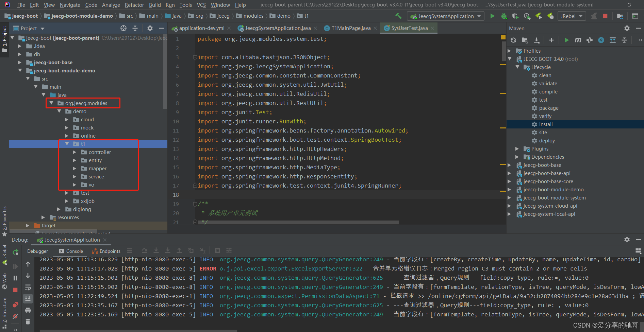Download Maven sources and documentation
The width and height of the screenshot is (644, 332).
tap(536, 40)
